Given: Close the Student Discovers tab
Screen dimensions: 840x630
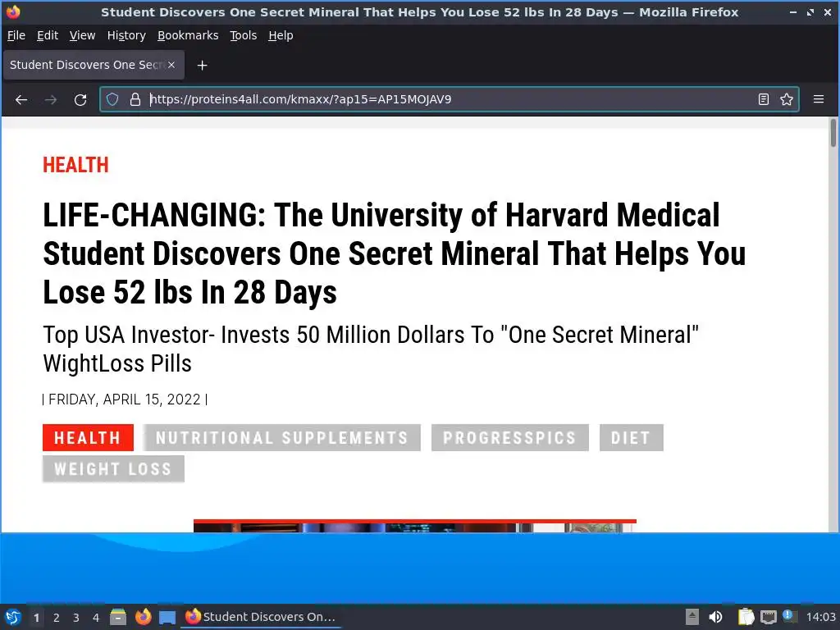Looking at the screenshot, I should coord(171,65).
